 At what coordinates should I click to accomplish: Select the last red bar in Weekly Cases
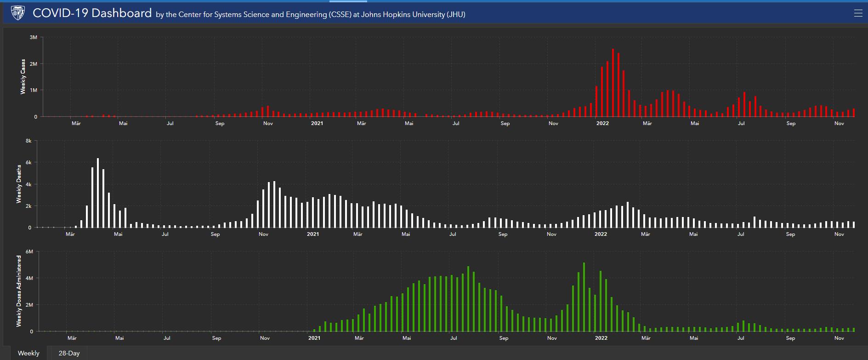pos(854,113)
